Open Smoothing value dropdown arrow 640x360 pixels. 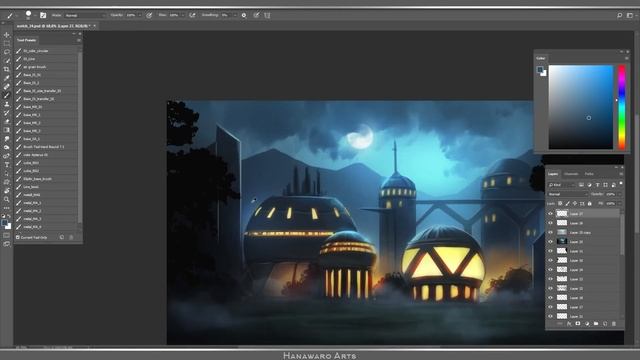pyautogui.click(x=235, y=15)
